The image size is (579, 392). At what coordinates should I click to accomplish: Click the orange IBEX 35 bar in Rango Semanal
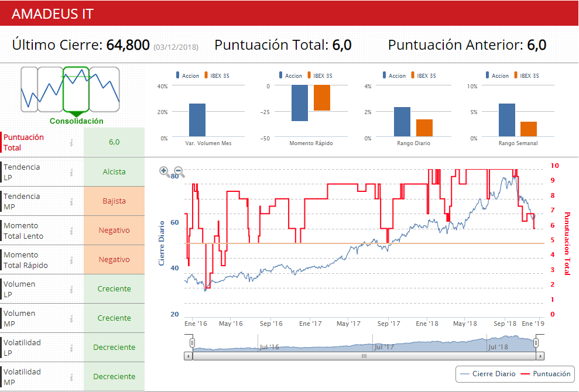click(x=529, y=129)
